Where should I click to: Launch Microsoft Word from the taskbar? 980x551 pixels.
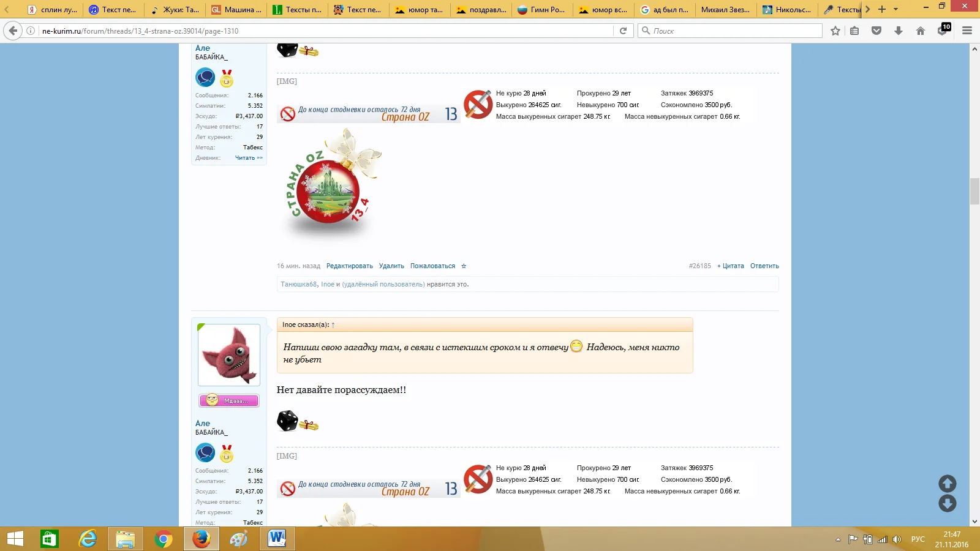point(277,539)
